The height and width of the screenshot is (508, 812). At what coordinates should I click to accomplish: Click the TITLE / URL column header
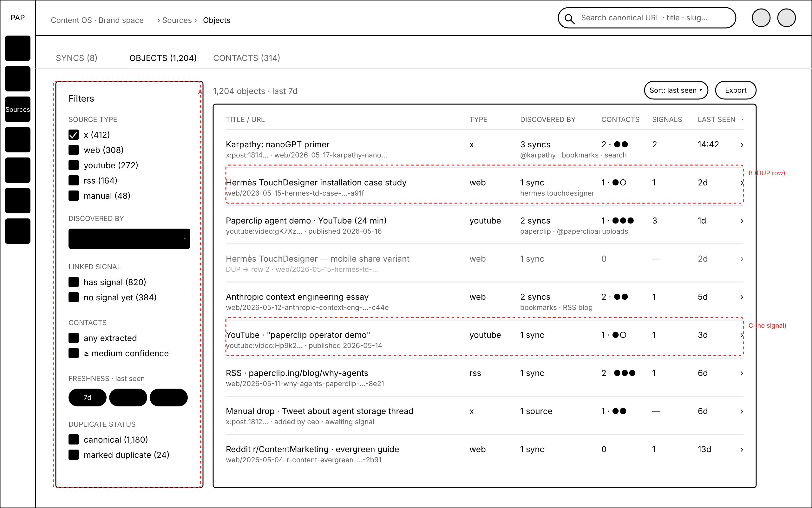245,120
